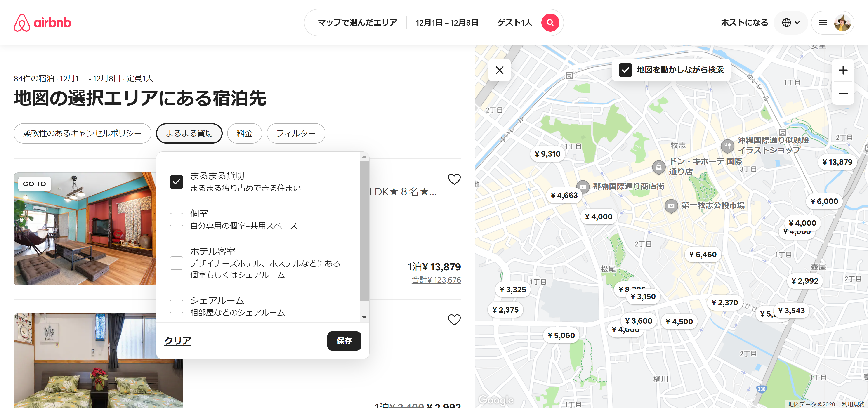Click the クリア link

(178, 341)
